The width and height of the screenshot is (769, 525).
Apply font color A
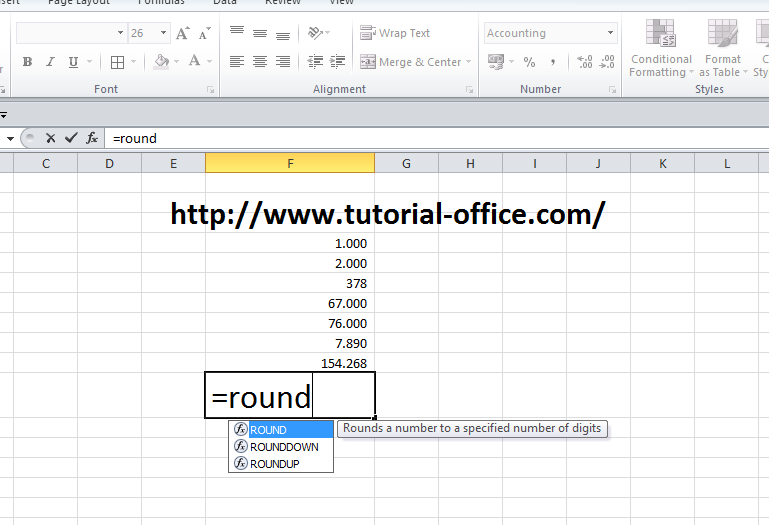[195, 61]
